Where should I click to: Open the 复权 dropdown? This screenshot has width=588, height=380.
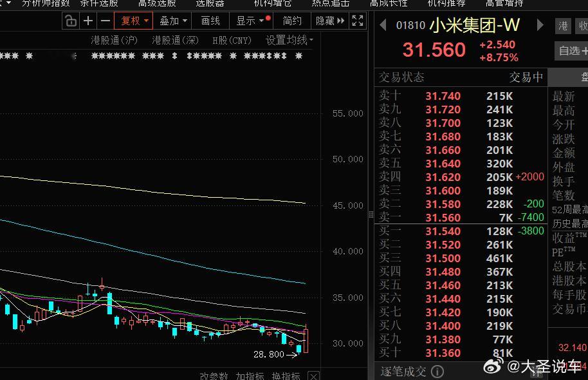click(x=134, y=21)
